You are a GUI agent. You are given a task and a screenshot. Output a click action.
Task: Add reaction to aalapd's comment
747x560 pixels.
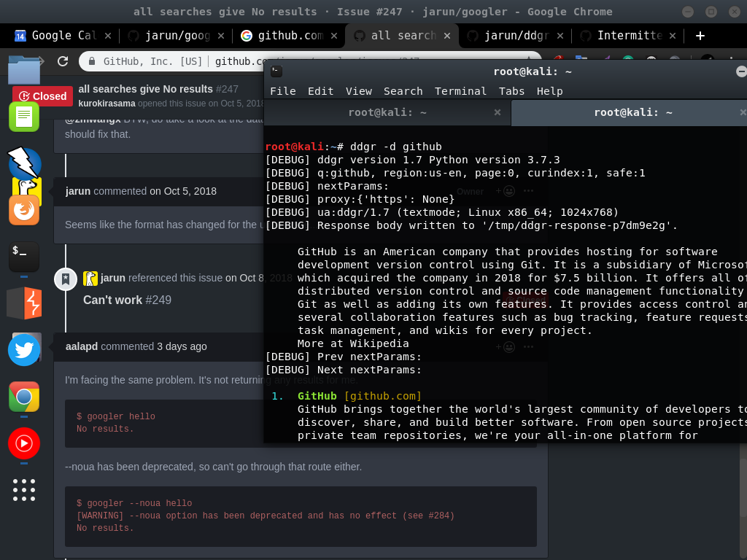click(505, 347)
